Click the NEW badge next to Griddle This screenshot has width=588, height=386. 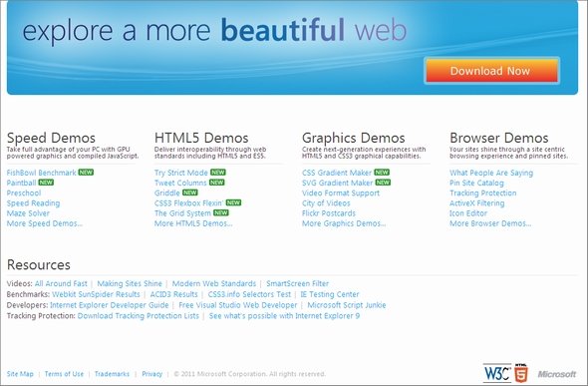click(x=190, y=193)
